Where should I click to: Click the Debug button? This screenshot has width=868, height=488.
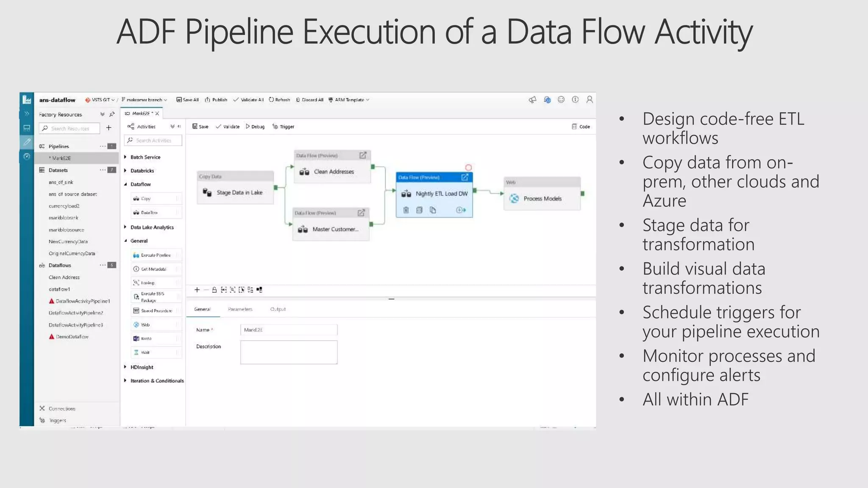click(255, 127)
